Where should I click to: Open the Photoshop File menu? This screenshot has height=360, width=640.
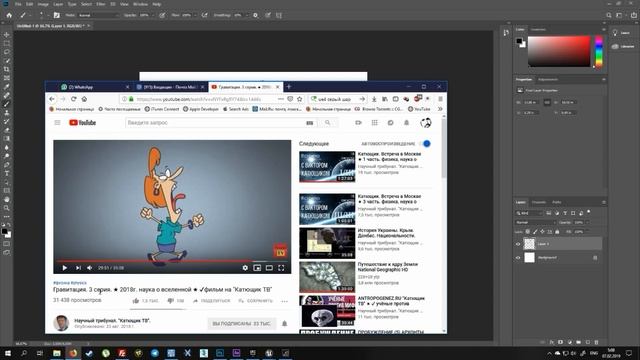(18, 4)
